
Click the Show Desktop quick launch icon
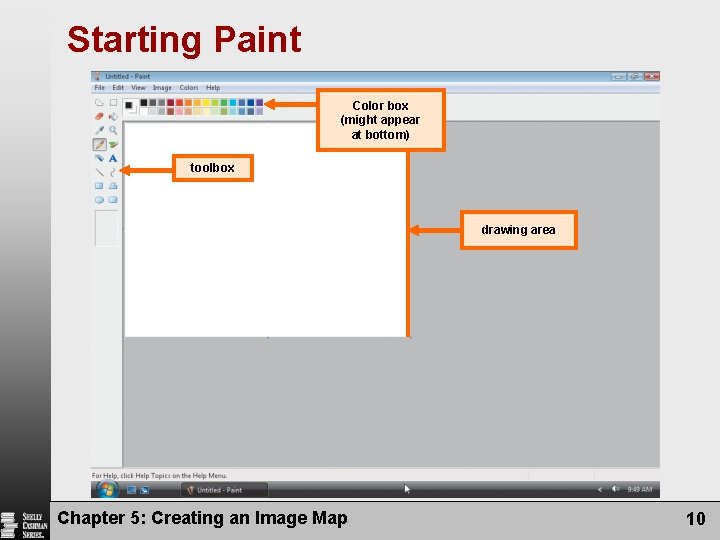131,490
